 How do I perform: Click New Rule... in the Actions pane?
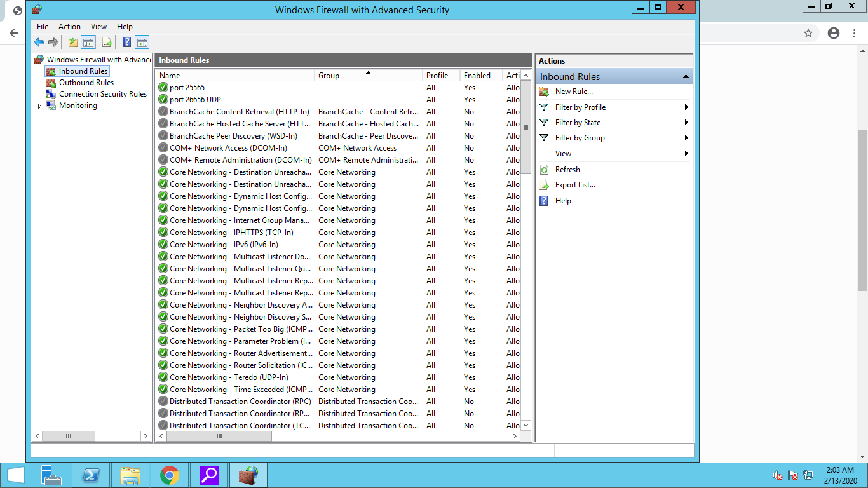tap(573, 91)
